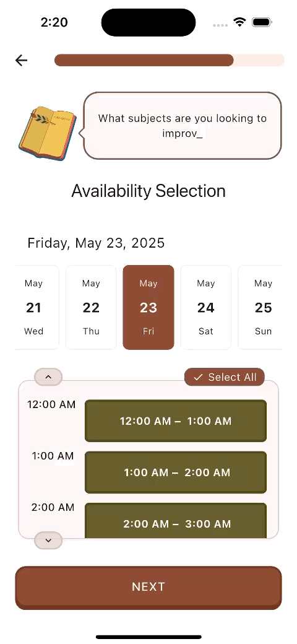
Task: Toggle the 12:00 AM – 1:00 AM slot
Action: tap(176, 421)
